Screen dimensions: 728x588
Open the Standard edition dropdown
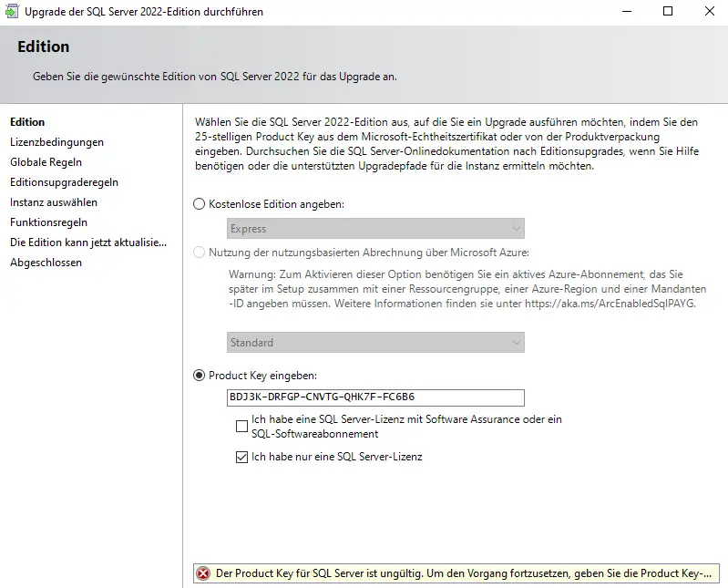click(x=375, y=342)
